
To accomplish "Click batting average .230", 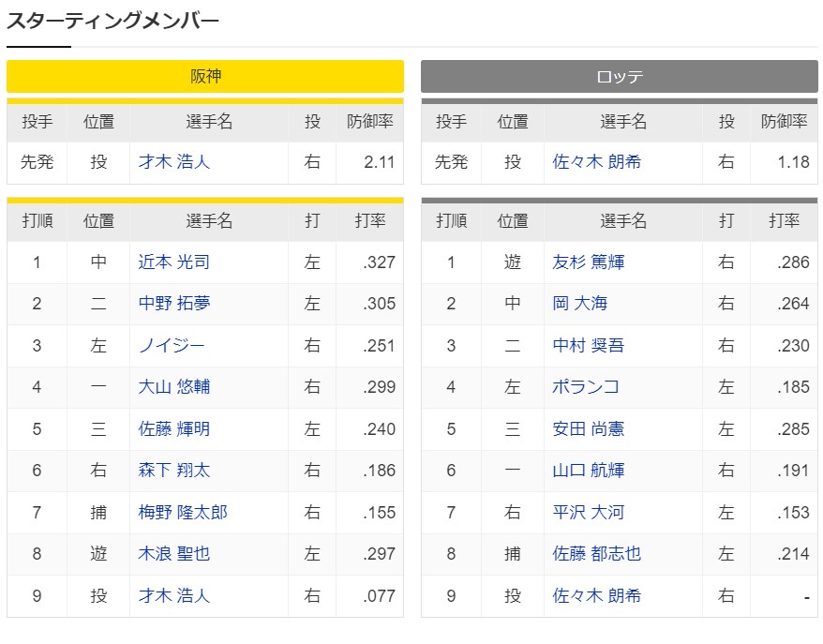I will point(793,345).
